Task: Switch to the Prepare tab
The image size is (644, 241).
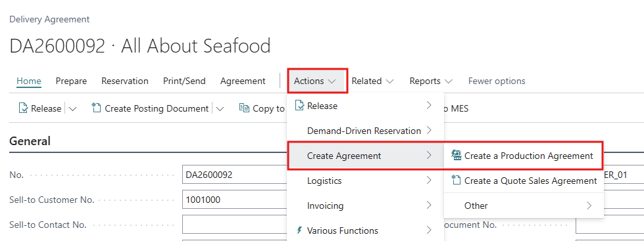Action: pyautogui.click(x=71, y=81)
